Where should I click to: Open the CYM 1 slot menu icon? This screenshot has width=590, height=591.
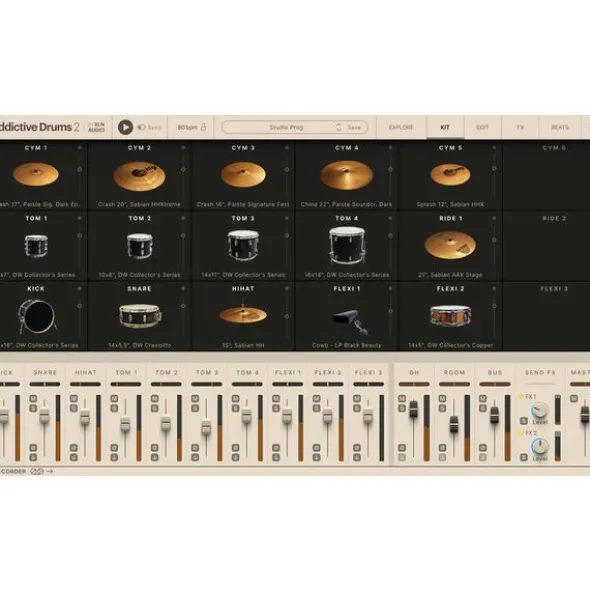[80, 148]
